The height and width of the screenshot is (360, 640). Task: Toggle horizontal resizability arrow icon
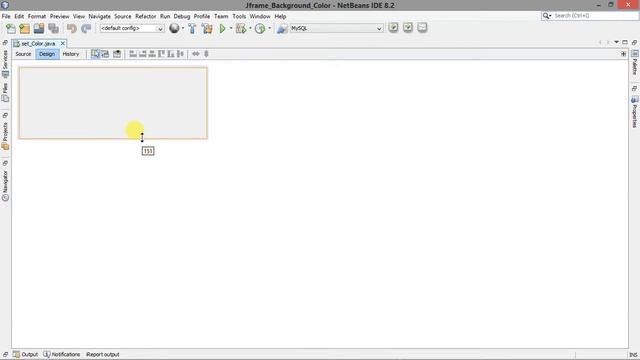196,54
